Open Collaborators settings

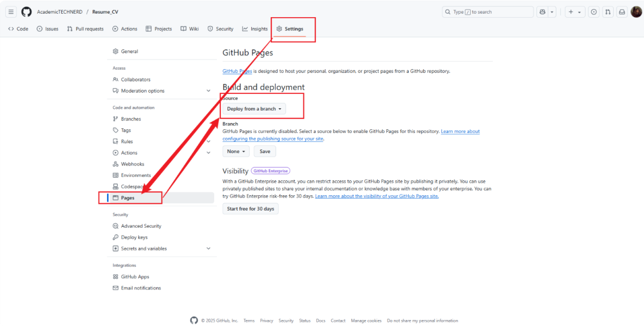coord(136,80)
